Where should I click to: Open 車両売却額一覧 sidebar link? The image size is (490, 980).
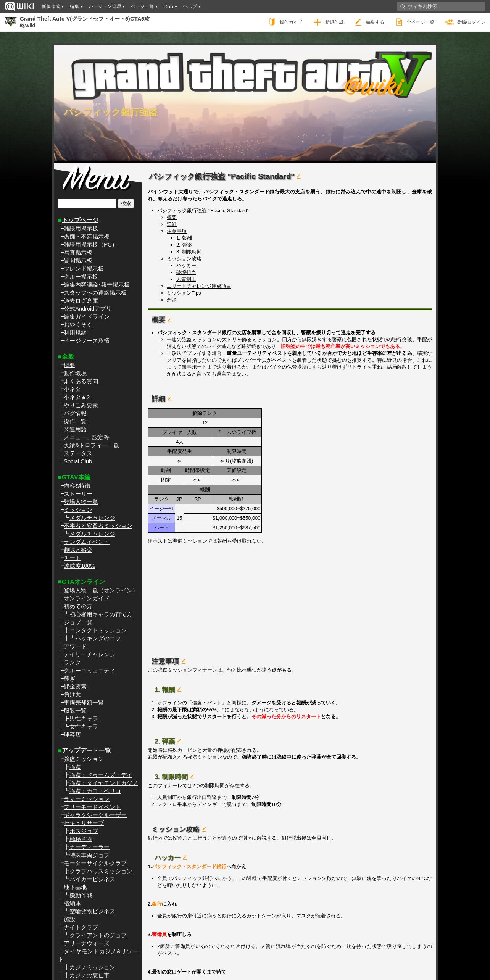(x=84, y=703)
